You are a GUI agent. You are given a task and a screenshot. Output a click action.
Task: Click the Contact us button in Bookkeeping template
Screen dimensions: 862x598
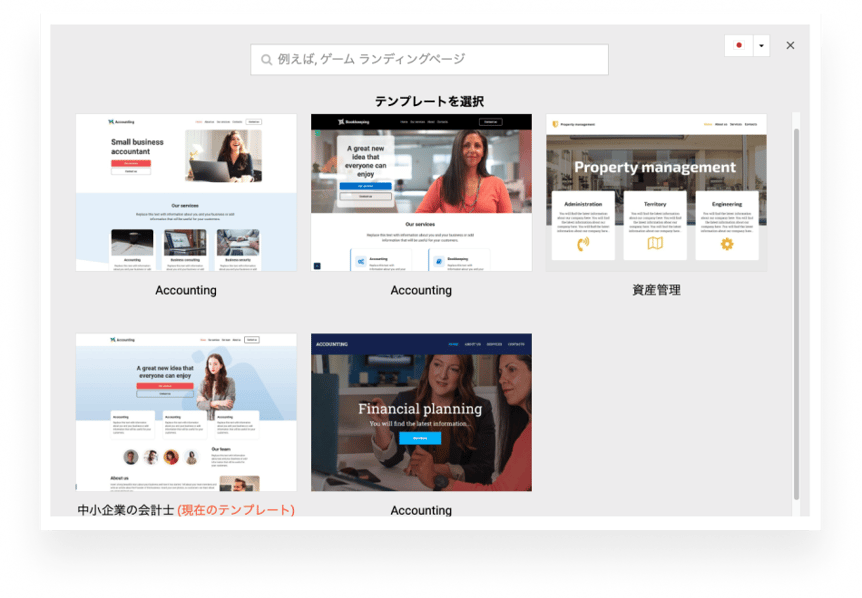(x=491, y=122)
